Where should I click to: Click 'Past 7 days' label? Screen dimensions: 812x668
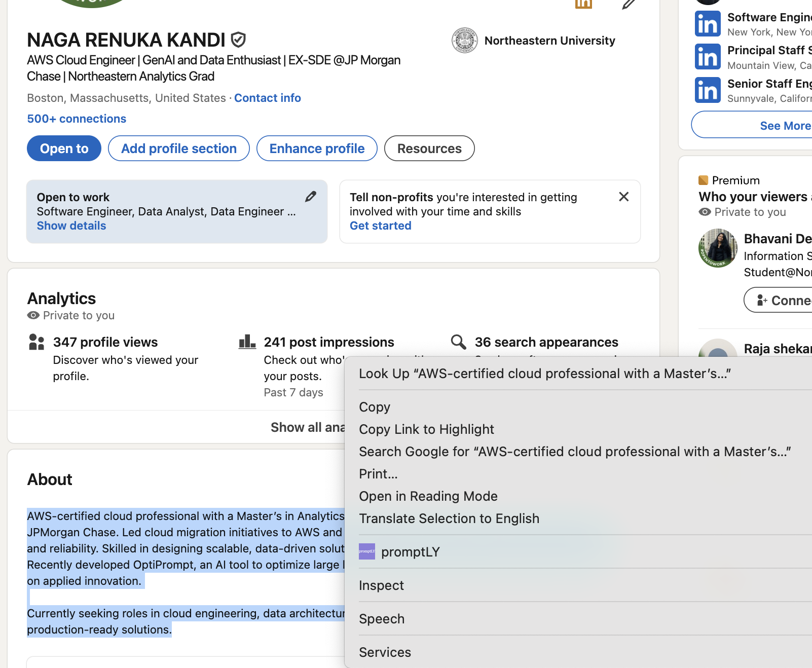293,392
